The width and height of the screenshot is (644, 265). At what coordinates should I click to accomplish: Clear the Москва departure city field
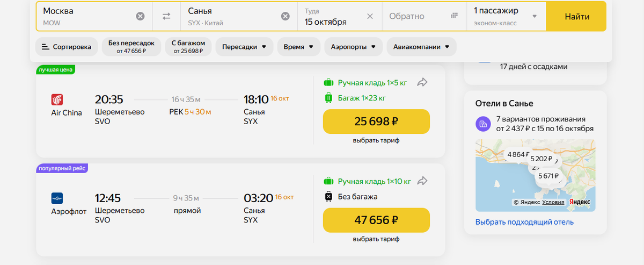[140, 16]
